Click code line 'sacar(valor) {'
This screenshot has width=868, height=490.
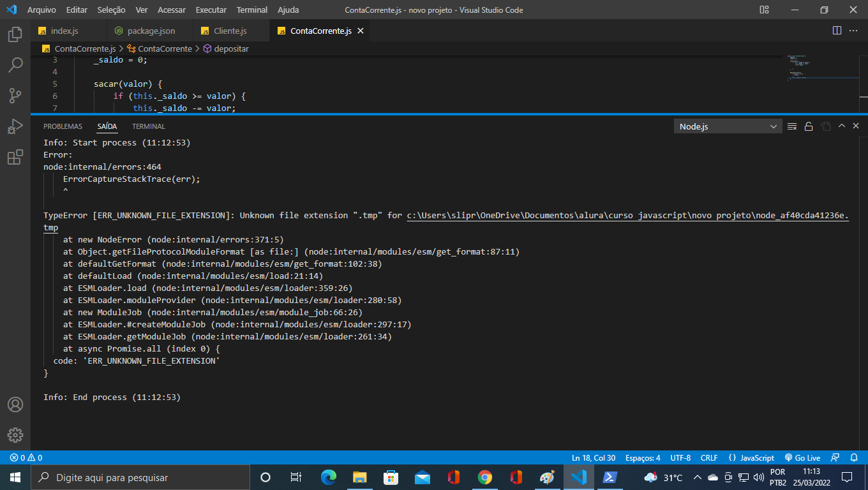coord(128,84)
